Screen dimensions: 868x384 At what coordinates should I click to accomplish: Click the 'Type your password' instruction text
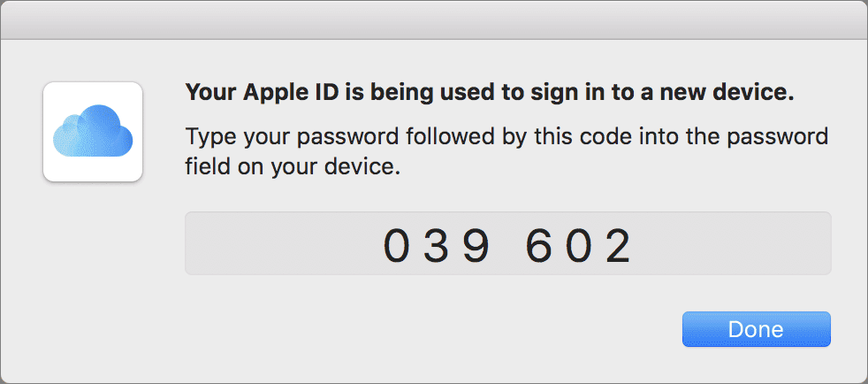[506, 137]
